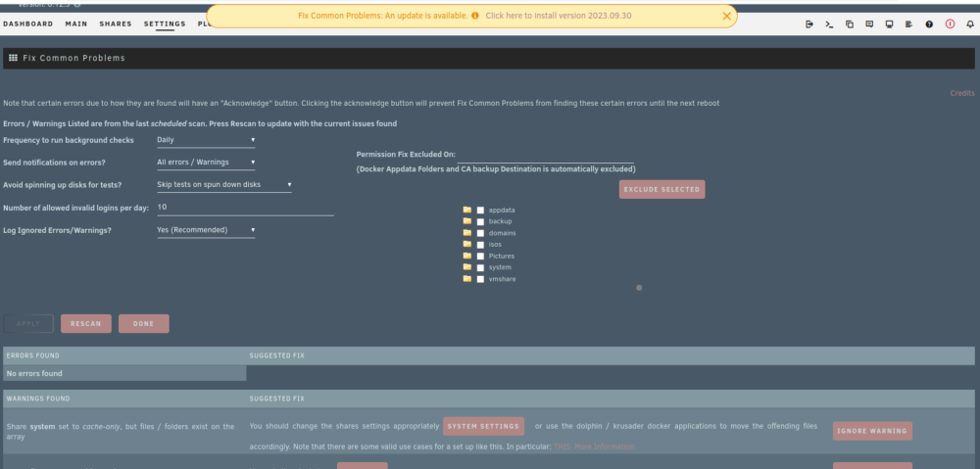Click the appdata folder name
Screen dimensions: 980x469
pyautogui.click(x=502, y=211)
